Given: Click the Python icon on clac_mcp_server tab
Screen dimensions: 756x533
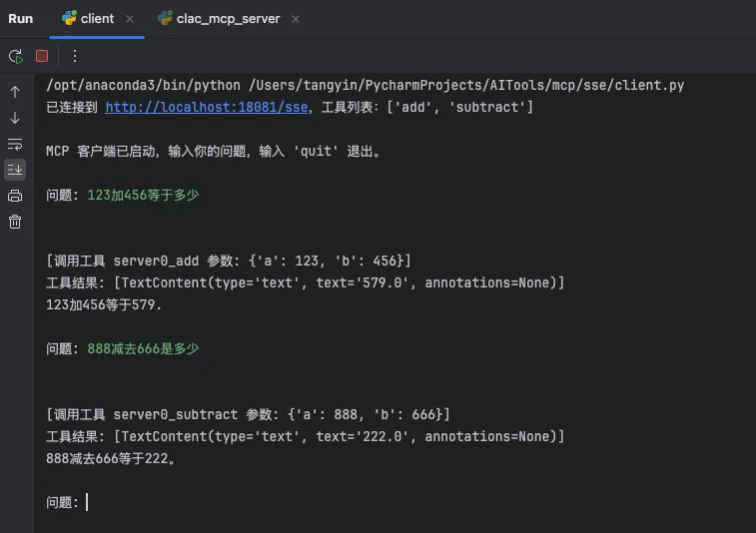Looking at the screenshot, I should 165,19.
